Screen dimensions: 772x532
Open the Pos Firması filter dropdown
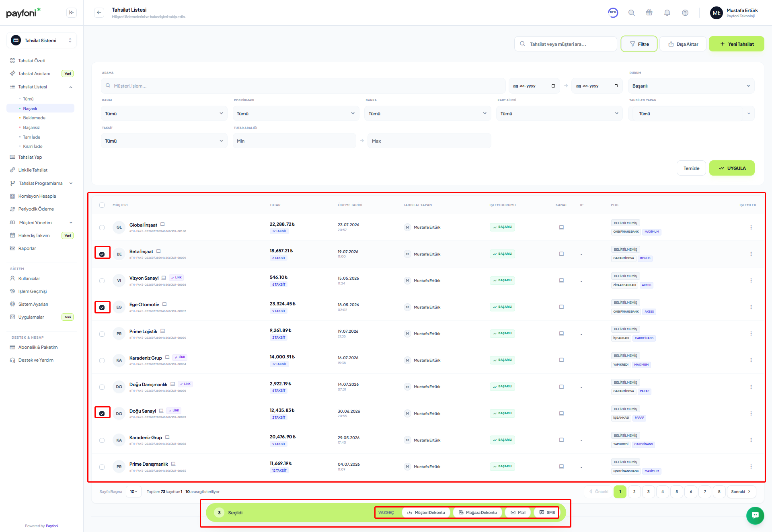click(x=296, y=114)
